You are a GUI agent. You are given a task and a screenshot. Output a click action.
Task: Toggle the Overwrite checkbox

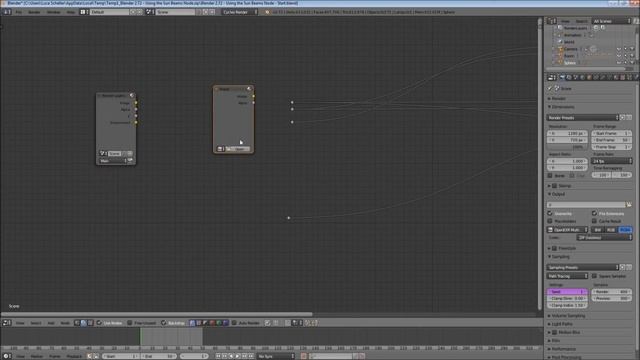[550, 213]
